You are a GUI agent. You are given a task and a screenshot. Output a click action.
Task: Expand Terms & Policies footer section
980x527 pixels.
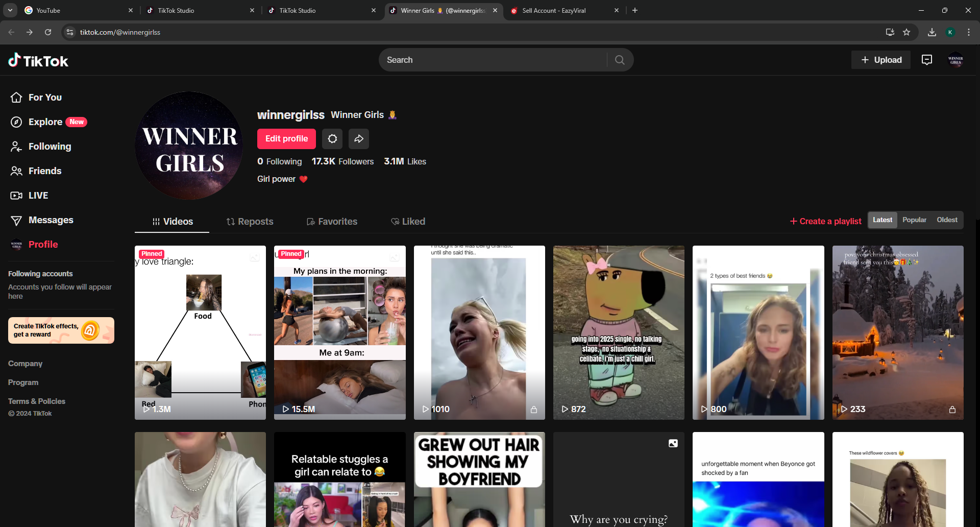coord(37,401)
